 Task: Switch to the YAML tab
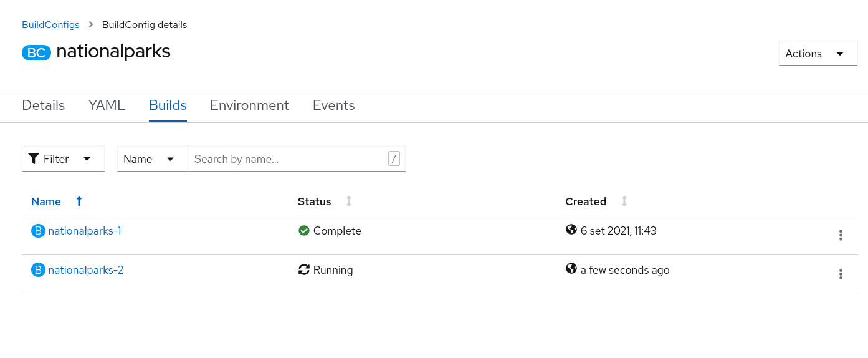point(107,105)
